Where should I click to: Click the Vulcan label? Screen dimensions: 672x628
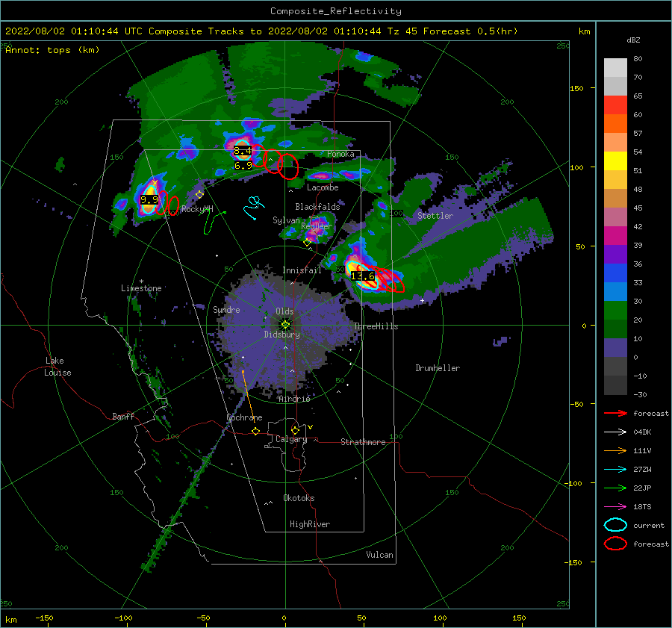(x=380, y=555)
